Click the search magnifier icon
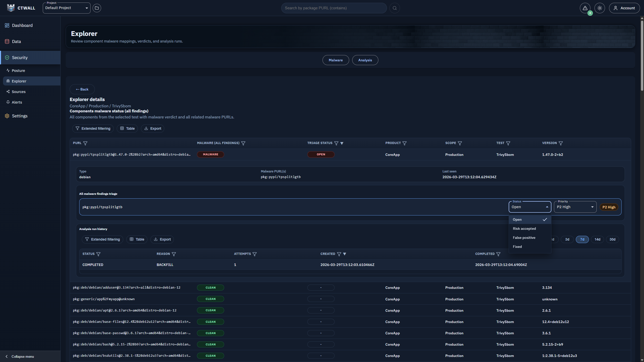Viewport: 644px width, 362px height. click(x=394, y=8)
